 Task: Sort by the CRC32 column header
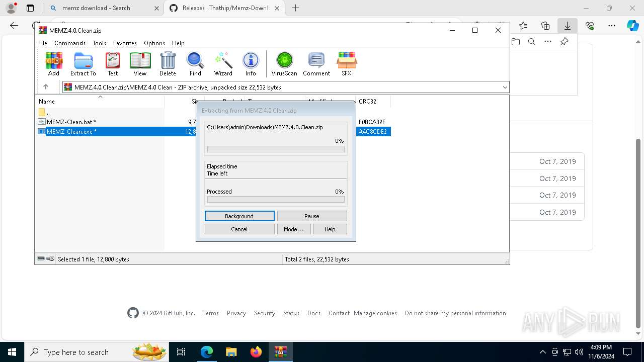coord(373,102)
